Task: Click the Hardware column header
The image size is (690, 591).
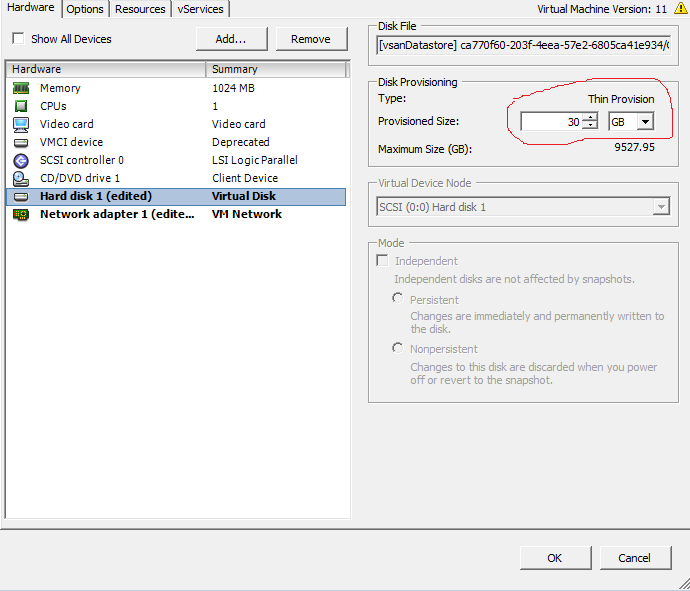Action: [x=106, y=70]
